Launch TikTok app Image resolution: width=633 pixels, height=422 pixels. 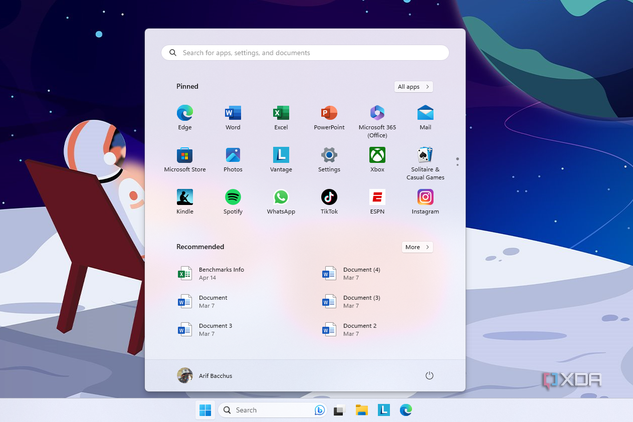(x=329, y=202)
